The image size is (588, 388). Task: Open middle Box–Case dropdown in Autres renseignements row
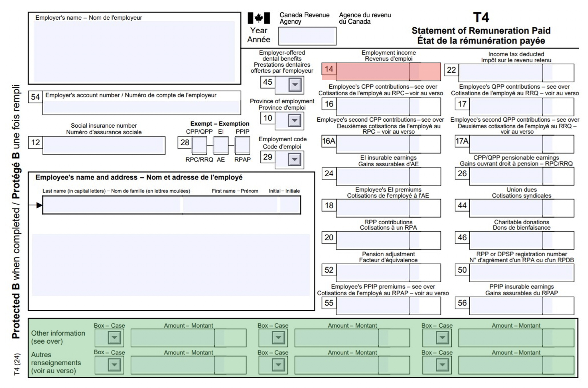coord(278,365)
